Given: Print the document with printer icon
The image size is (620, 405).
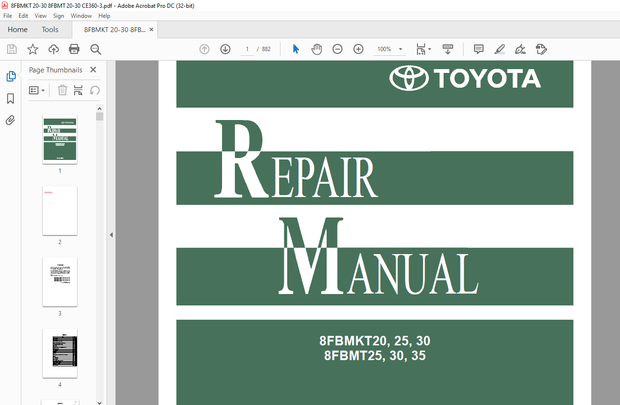Looking at the screenshot, I should click(x=74, y=49).
